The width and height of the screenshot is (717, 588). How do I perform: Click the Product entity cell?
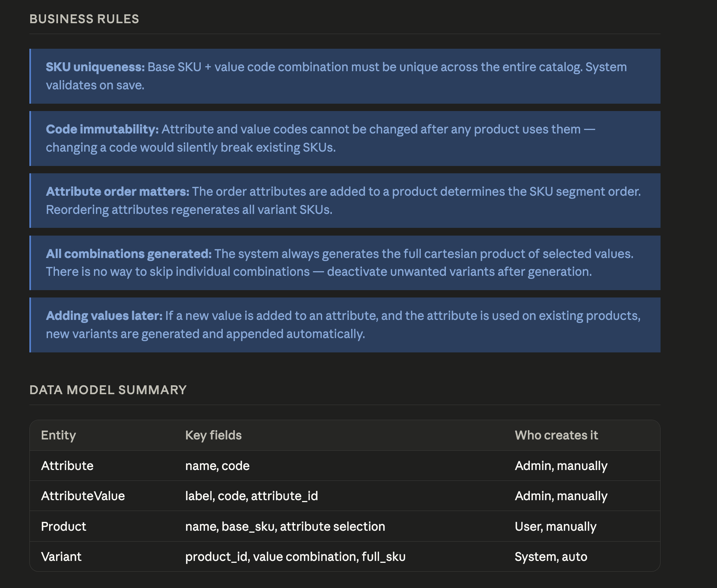[x=63, y=526]
